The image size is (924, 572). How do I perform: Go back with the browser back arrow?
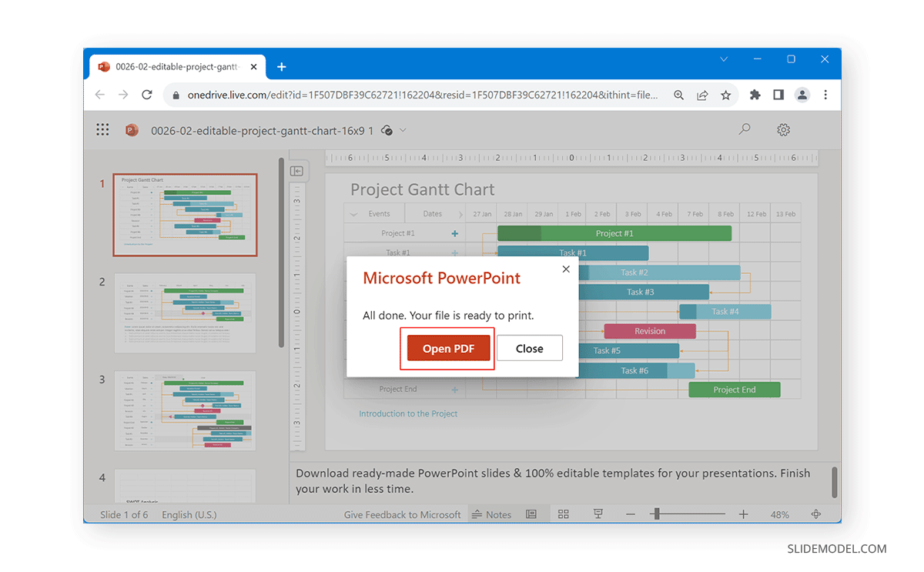point(100,95)
